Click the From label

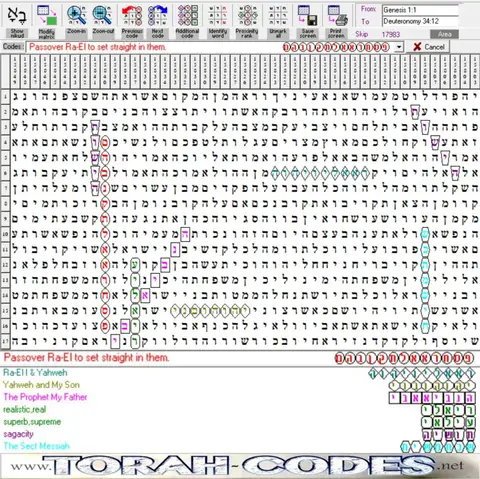[368, 9]
